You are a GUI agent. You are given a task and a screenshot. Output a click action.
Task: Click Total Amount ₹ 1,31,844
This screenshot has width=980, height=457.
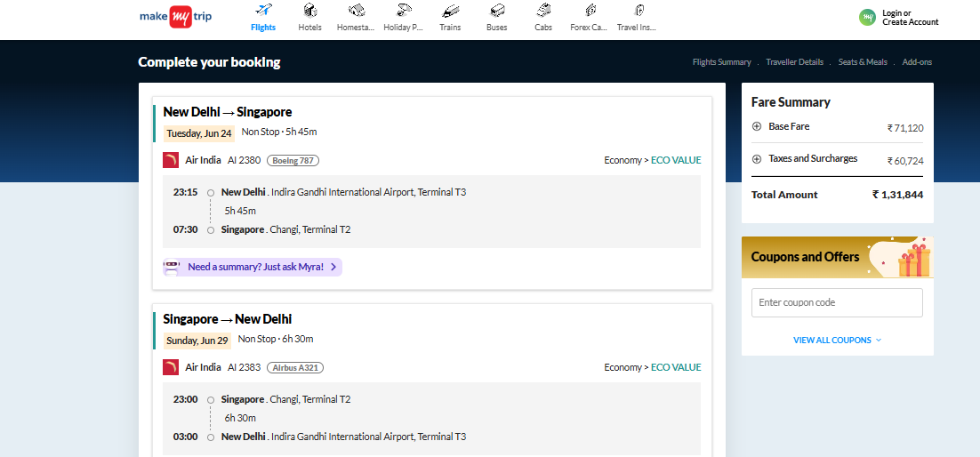click(x=837, y=195)
